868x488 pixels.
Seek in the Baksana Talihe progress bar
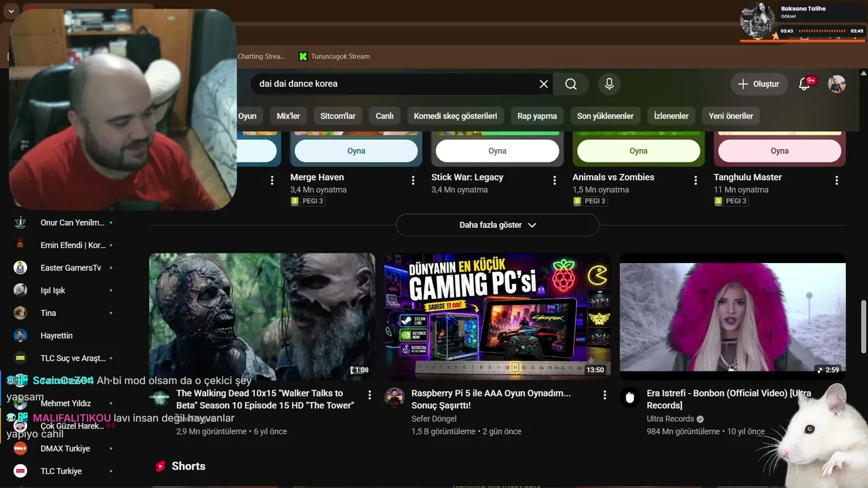[x=822, y=31]
